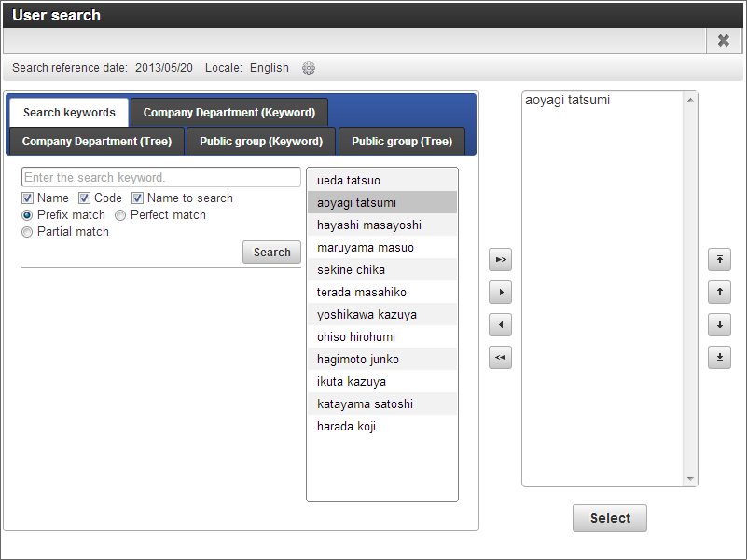Uncheck the Name checkbox
The width and height of the screenshot is (747, 560).
pyautogui.click(x=28, y=198)
